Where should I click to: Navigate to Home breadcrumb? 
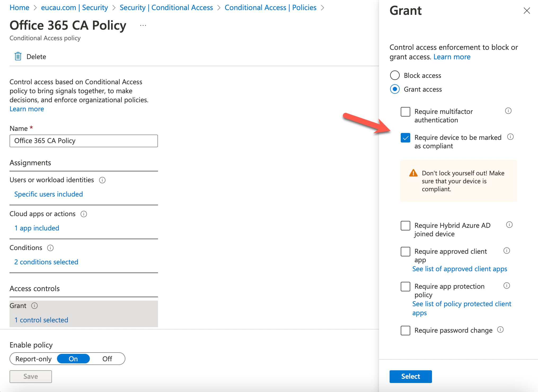[19, 8]
